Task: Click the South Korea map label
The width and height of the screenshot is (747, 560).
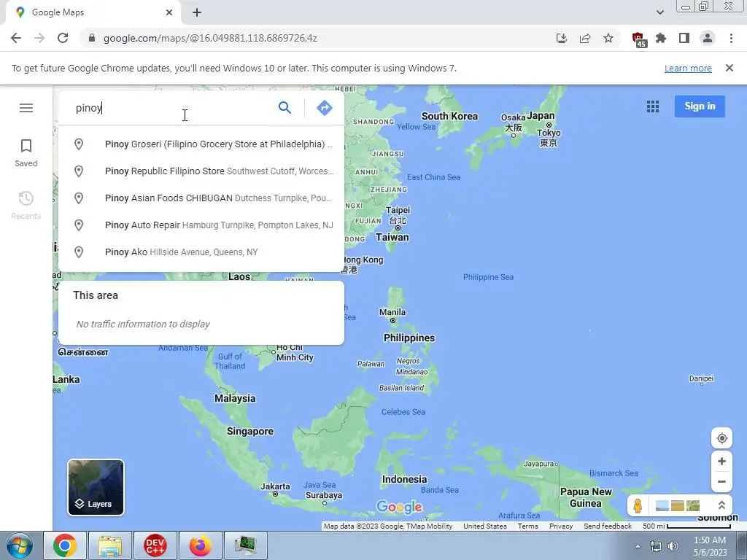Action: 449,116
